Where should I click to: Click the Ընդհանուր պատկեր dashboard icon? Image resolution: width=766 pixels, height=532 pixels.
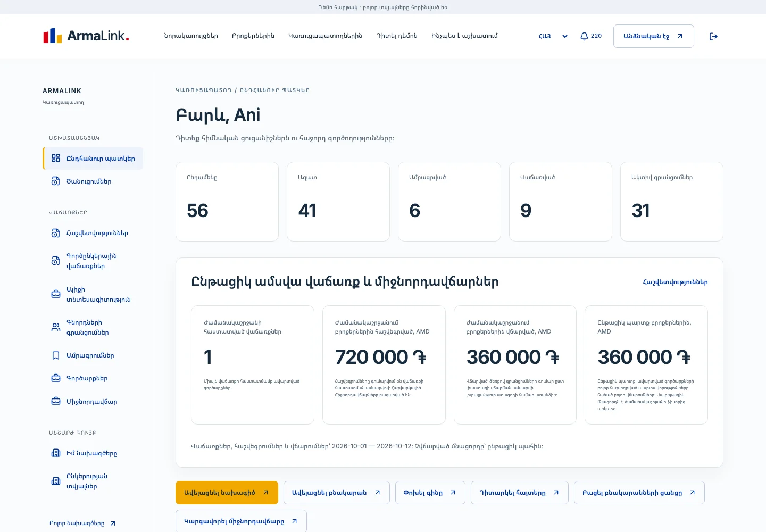(x=56, y=159)
